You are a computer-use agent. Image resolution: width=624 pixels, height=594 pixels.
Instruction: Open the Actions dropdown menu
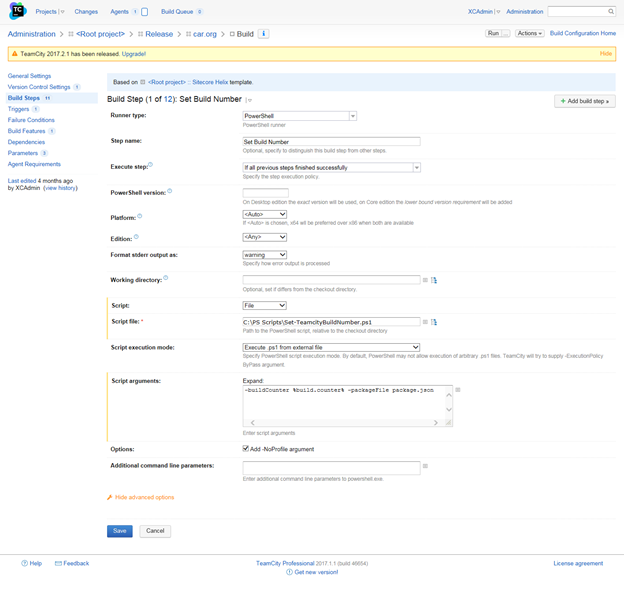[x=529, y=33]
